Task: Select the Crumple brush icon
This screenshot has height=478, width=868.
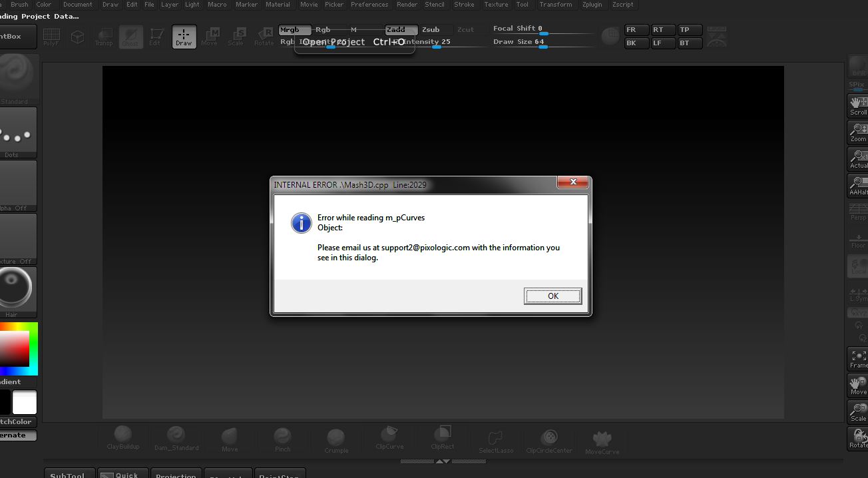Action: (336, 441)
